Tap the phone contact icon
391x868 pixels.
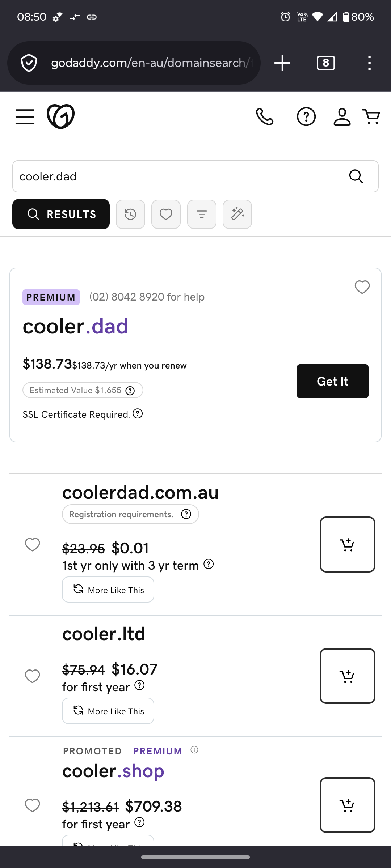pyautogui.click(x=265, y=117)
